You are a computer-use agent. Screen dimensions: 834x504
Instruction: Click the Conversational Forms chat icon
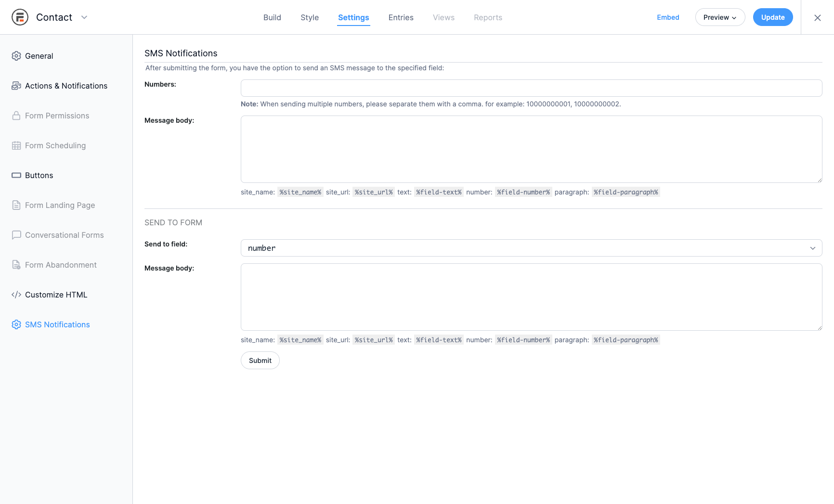(x=16, y=235)
